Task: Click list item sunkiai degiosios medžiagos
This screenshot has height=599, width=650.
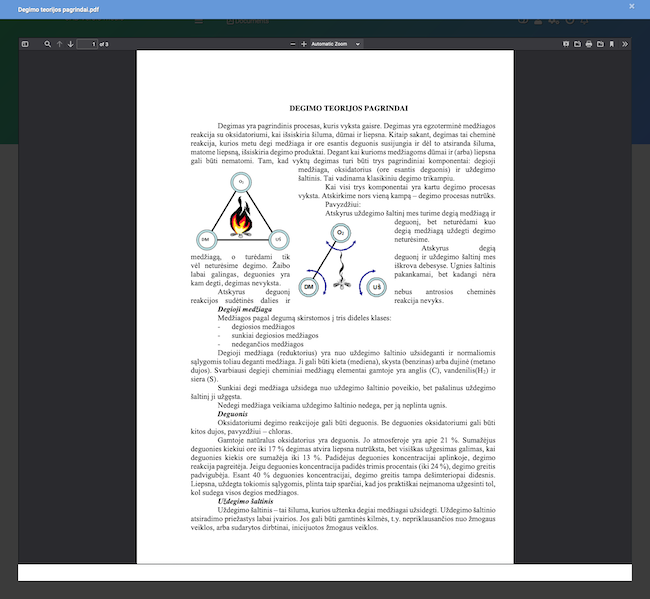Action: click(275, 336)
